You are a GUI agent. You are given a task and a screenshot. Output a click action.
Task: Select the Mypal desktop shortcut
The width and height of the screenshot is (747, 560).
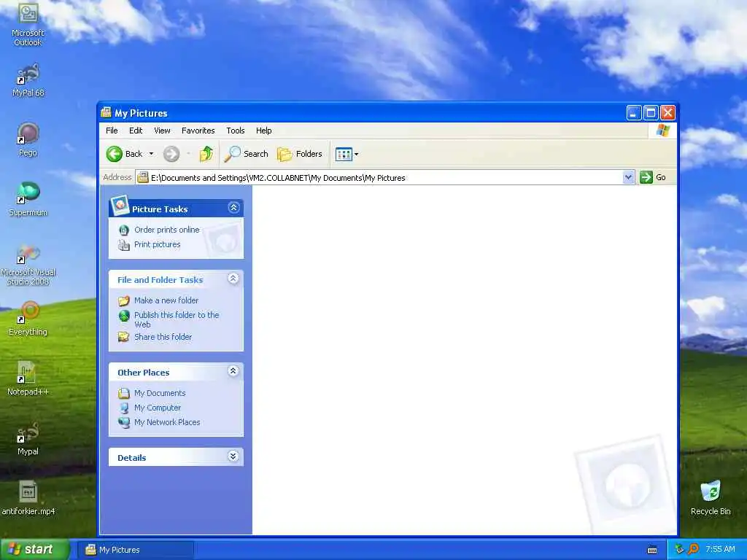click(28, 438)
